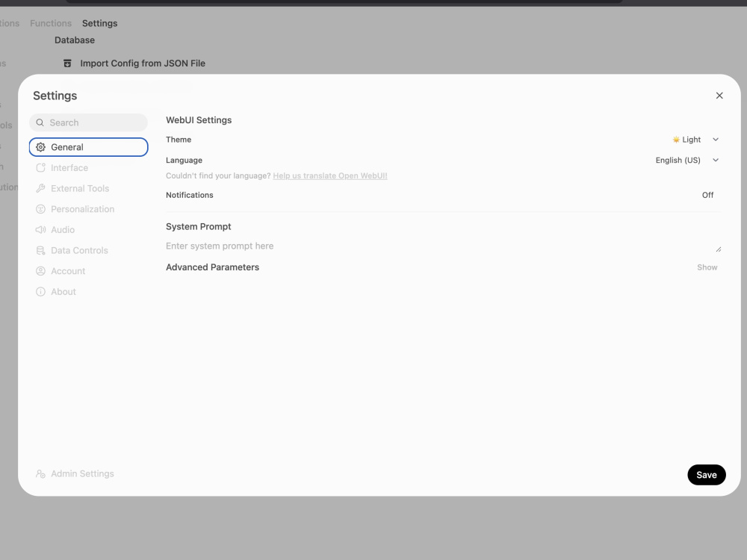Click the chevron arrow of the Language selector
This screenshot has height=560, width=747.
[x=716, y=161]
